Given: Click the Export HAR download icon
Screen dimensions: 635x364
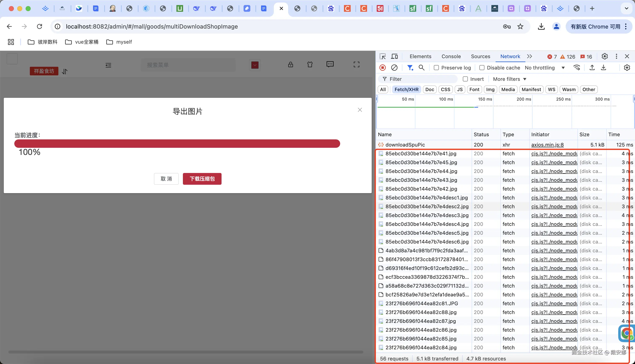Looking at the screenshot, I should [x=604, y=68].
